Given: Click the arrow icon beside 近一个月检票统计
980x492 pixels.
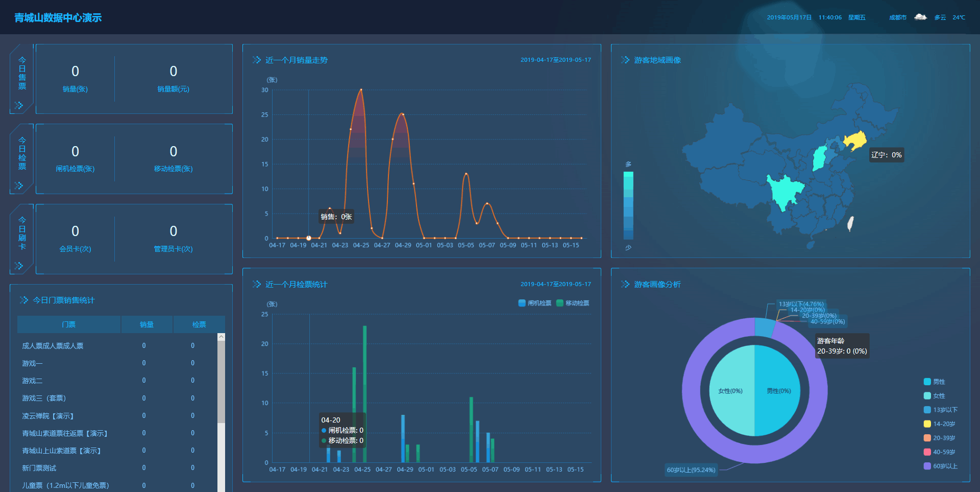Looking at the screenshot, I should tap(256, 284).
